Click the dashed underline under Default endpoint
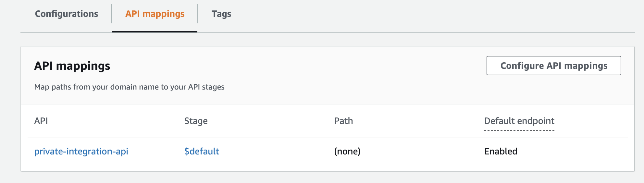644x183 pixels. (x=519, y=131)
